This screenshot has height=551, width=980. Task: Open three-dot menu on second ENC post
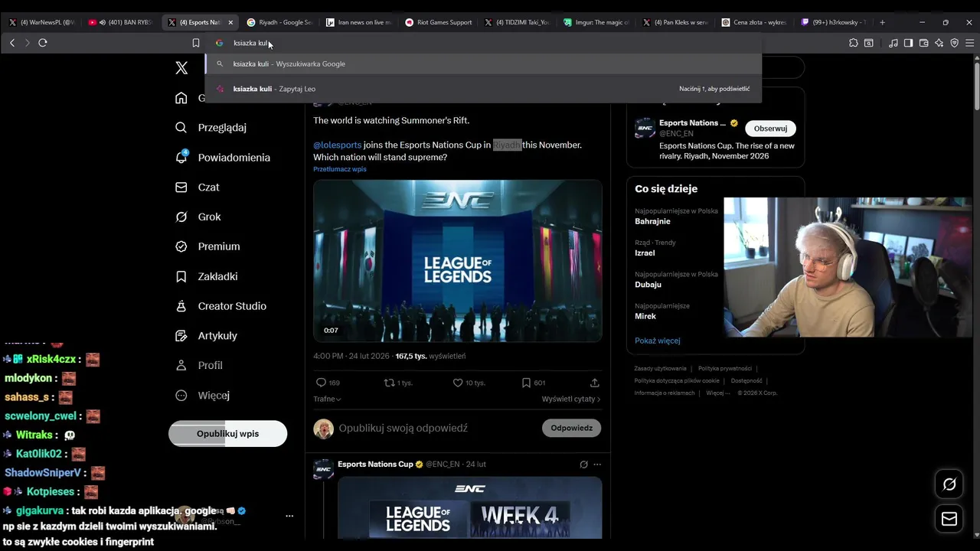597,465
